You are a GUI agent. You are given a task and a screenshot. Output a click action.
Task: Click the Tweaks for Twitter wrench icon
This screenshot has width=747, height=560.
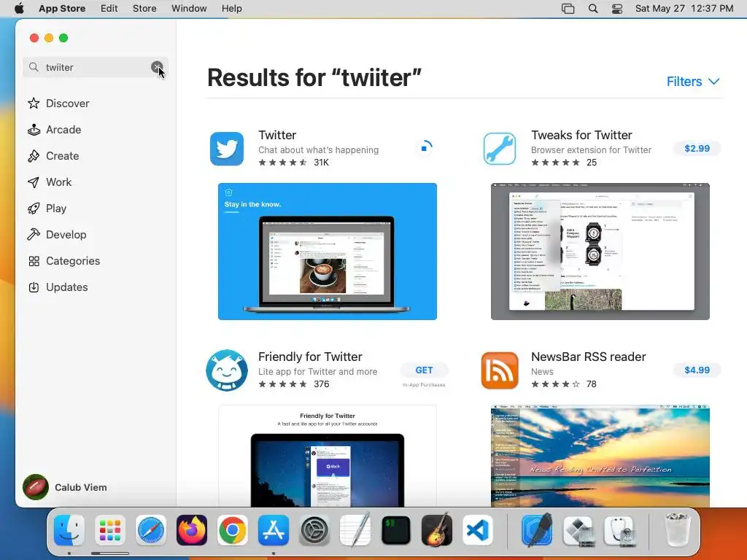coord(499,149)
